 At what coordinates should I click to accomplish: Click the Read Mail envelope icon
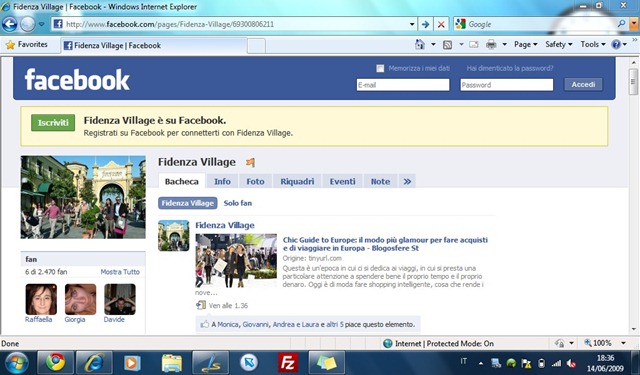pos(473,44)
